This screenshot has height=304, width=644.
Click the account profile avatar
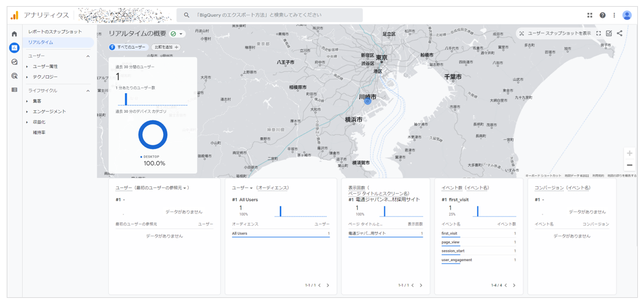point(627,15)
